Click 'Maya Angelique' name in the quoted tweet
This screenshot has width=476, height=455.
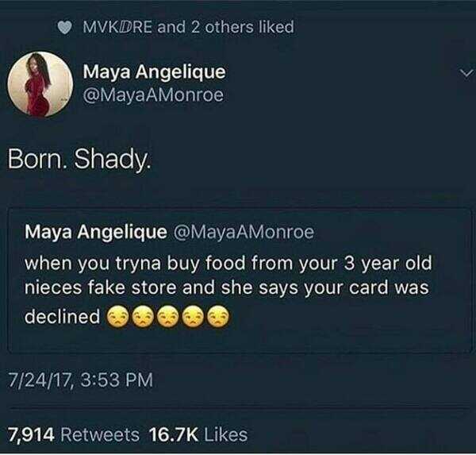(95, 232)
